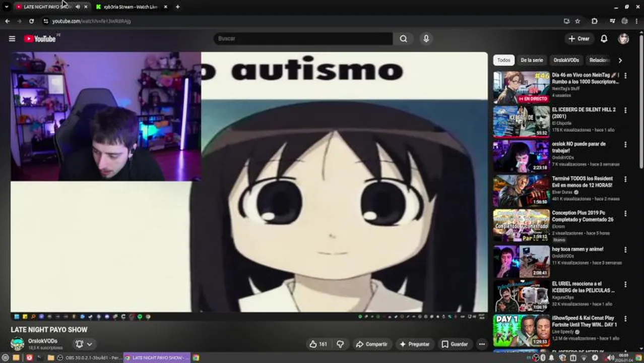This screenshot has width=644, height=363.
Task: Start voice search with the microphone
Action: [x=426, y=39]
